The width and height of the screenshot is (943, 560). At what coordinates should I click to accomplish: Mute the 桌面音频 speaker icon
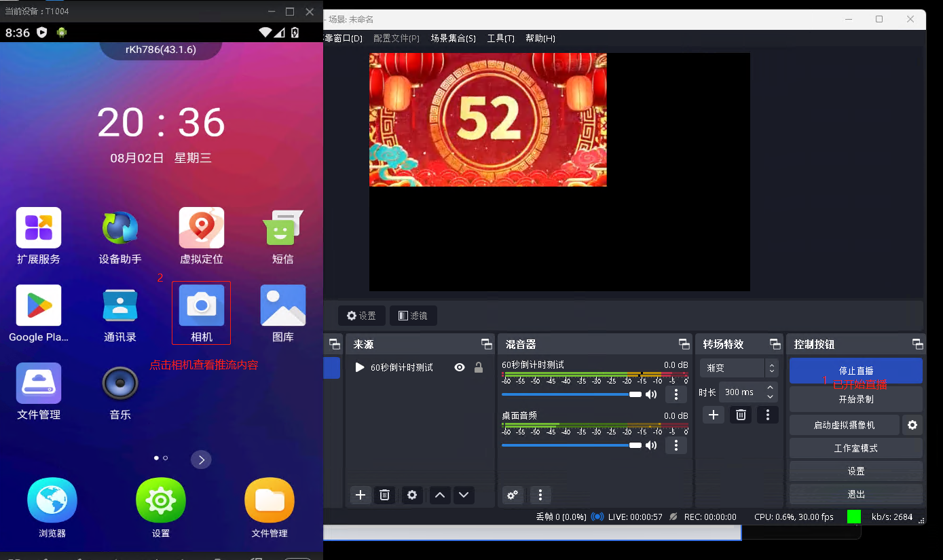(651, 445)
